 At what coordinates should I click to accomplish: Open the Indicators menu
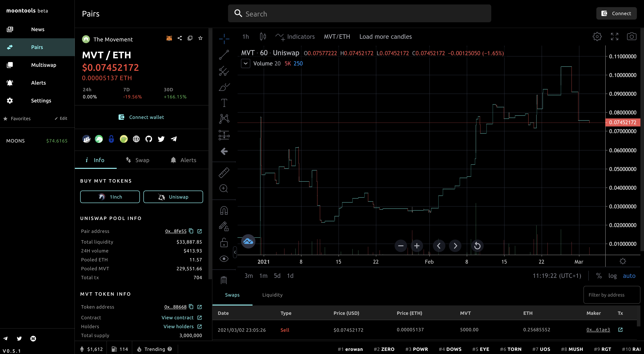[295, 37]
